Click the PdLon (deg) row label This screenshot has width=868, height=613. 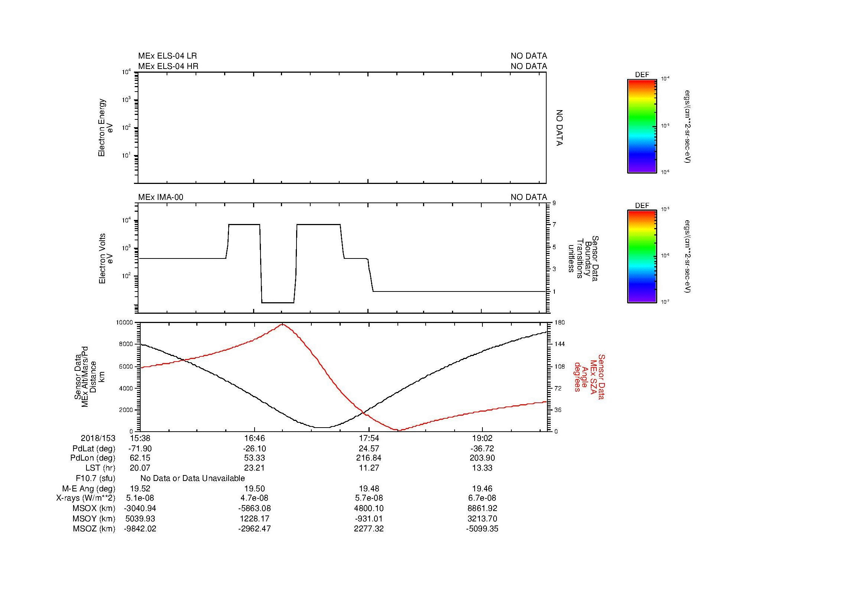[93, 458]
